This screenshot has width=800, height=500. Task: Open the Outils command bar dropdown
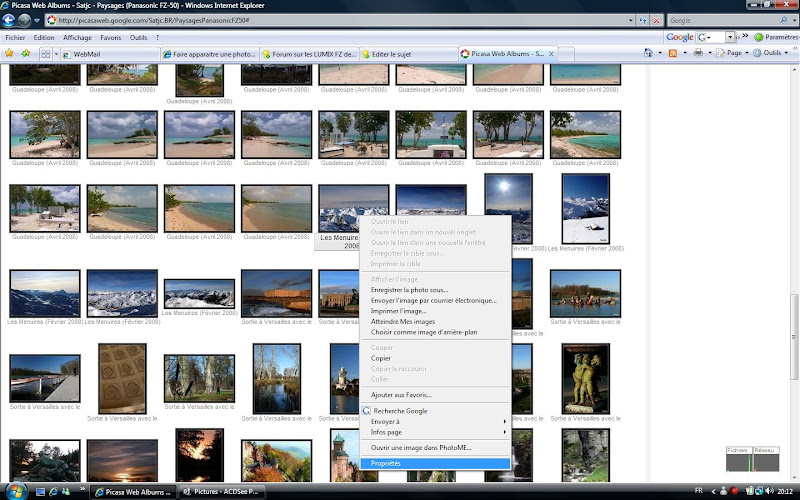(x=771, y=53)
